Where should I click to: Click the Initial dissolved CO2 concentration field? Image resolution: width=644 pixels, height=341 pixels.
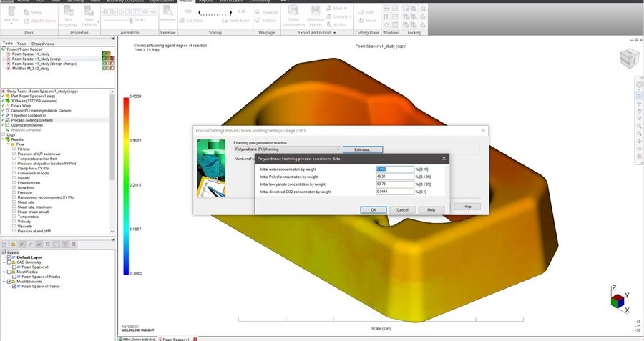[395, 192]
